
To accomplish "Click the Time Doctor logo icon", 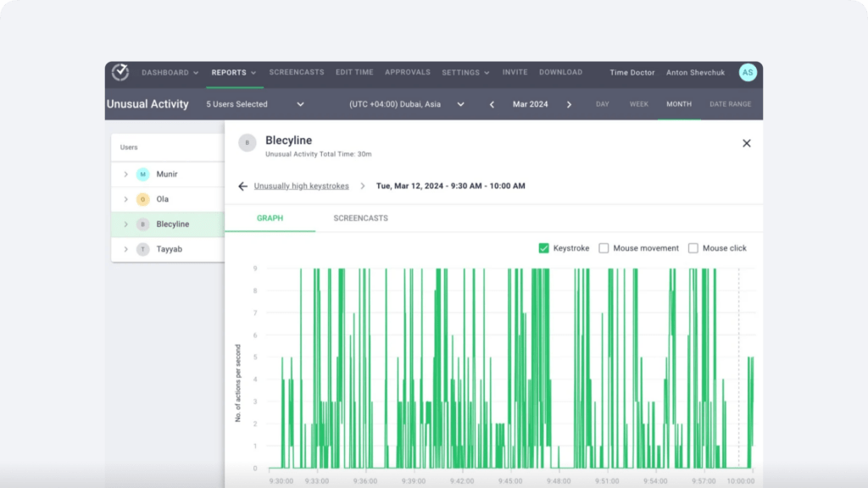I will (x=120, y=73).
